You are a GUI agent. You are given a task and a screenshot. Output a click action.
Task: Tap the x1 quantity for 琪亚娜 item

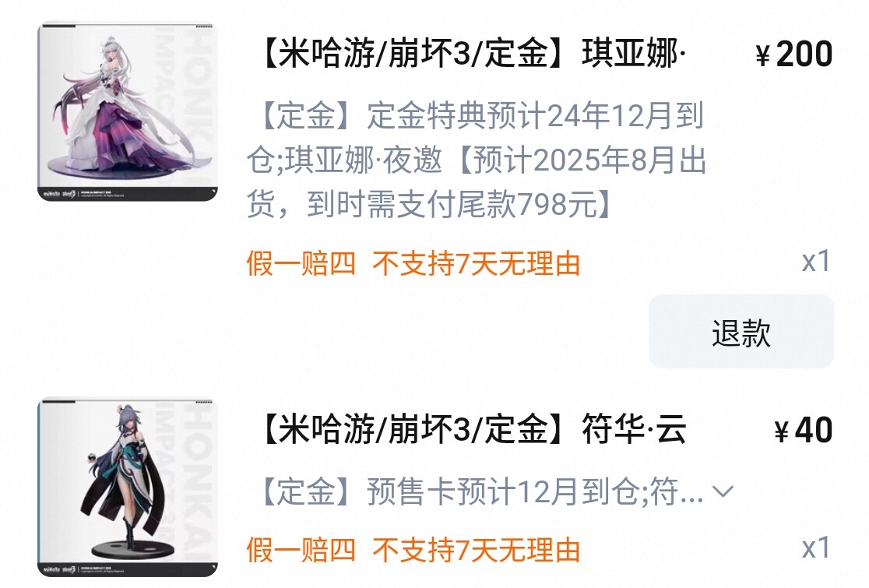pos(816,261)
